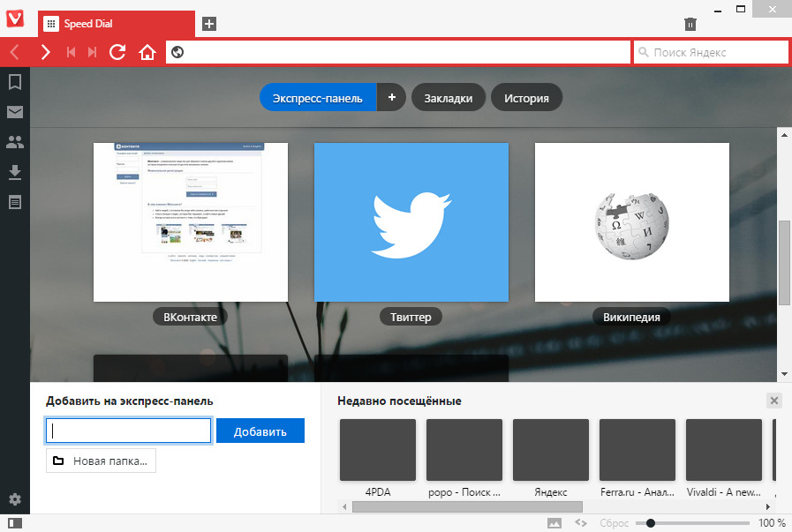792x532 pixels.
Task: Select the popo - Поиск recent thumbnail
Action: click(464, 449)
